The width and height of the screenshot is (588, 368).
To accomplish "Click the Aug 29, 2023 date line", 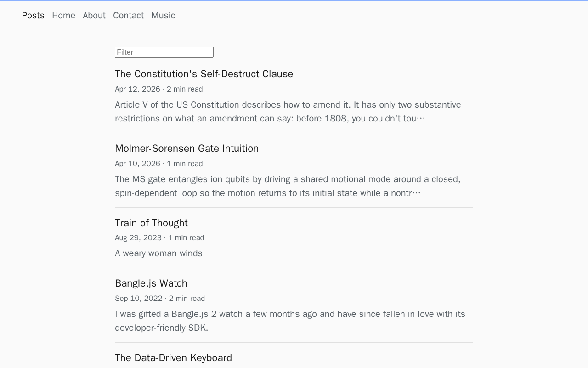I will [x=159, y=238].
